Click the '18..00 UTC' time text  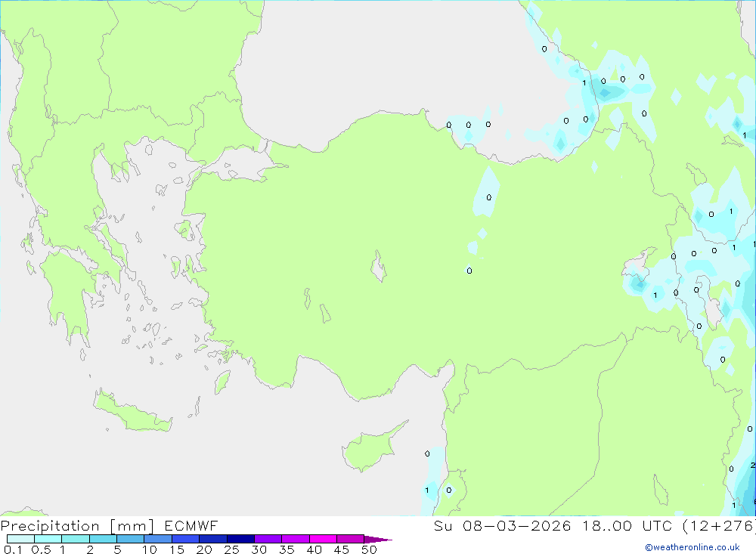tap(627, 525)
